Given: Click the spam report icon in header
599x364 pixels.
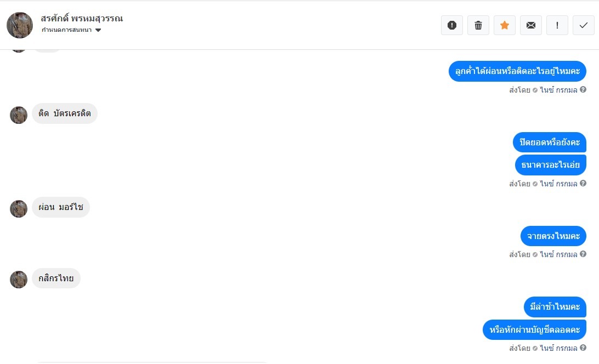Looking at the screenshot, I should pos(452,25).
